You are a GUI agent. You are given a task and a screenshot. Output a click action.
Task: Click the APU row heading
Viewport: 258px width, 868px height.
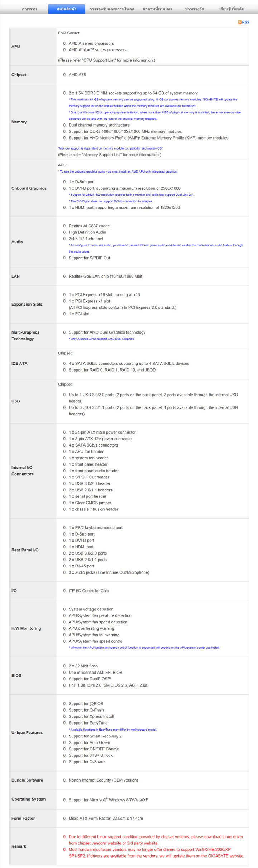point(16,47)
